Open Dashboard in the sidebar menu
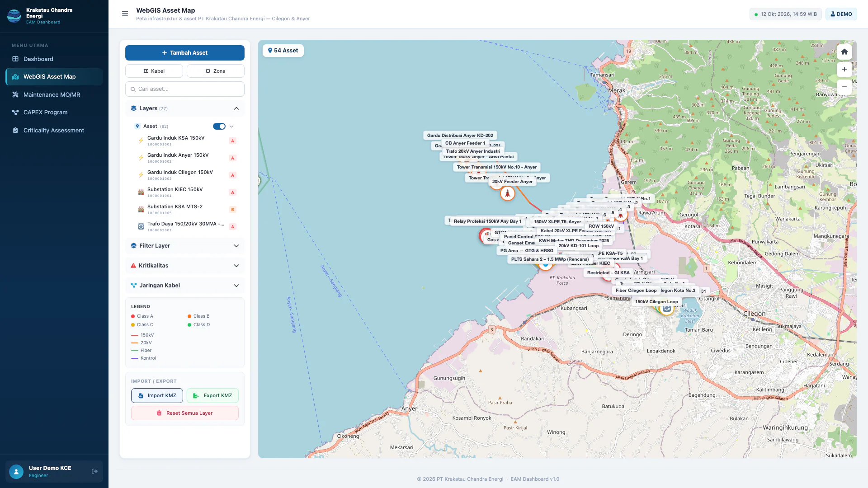Viewport: 868px width, 488px height. [x=54, y=59]
